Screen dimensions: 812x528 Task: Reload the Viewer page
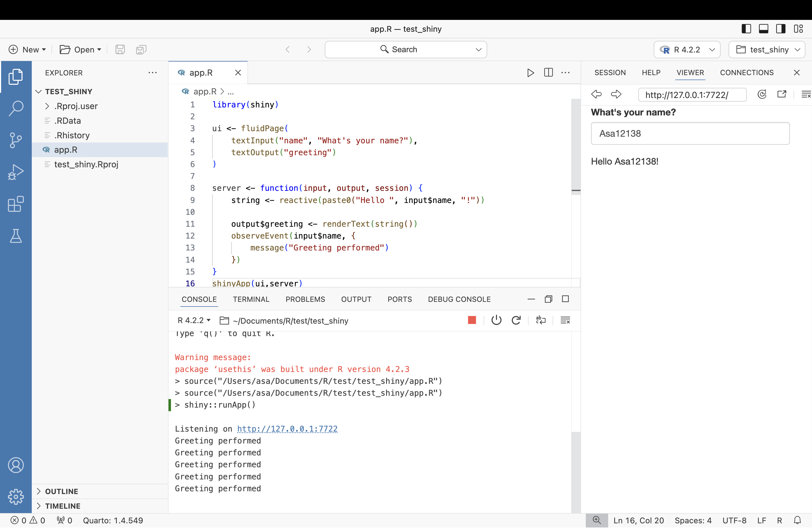(762, 94)
